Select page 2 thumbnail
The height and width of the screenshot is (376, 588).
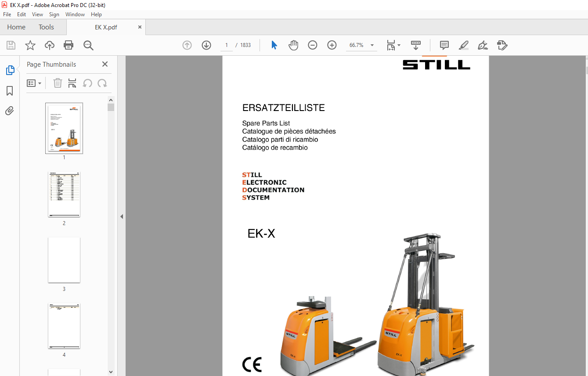tap(64, 194)
